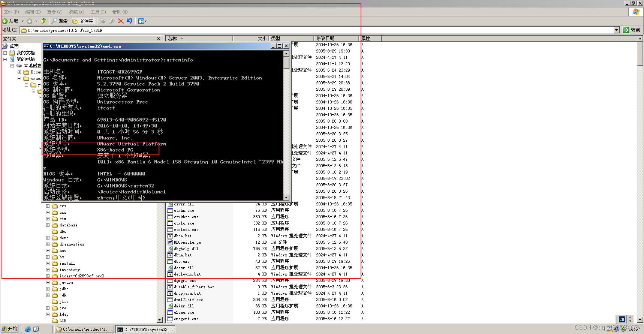The width and height of the screenshot is (644, 334).
Task: Click the Start (开始) button
Action: 10,329
